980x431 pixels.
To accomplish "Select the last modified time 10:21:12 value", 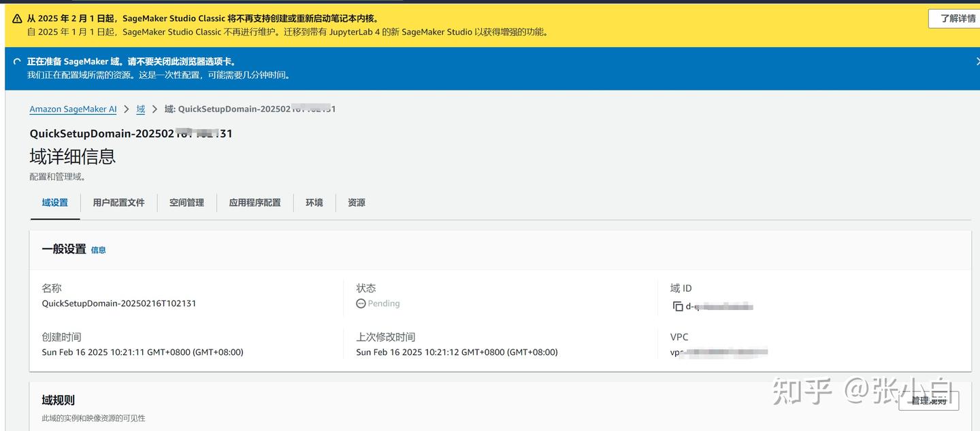I will (457, 352).
